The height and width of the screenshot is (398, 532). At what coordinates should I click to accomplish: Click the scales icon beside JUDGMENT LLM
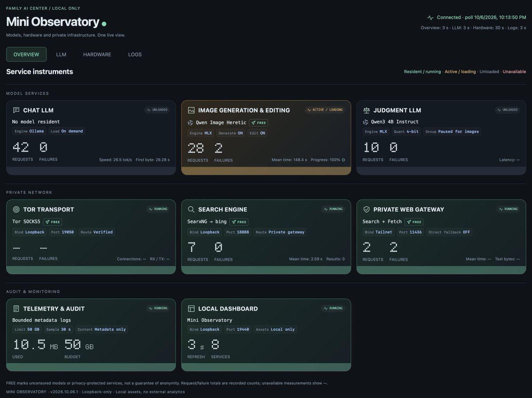(367, 110)
